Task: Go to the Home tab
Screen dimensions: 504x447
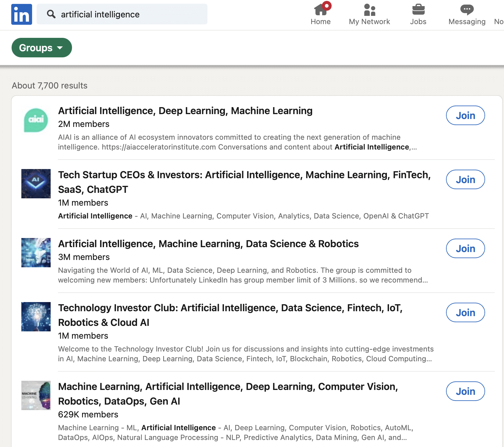Action: click(x=321, y=14)
